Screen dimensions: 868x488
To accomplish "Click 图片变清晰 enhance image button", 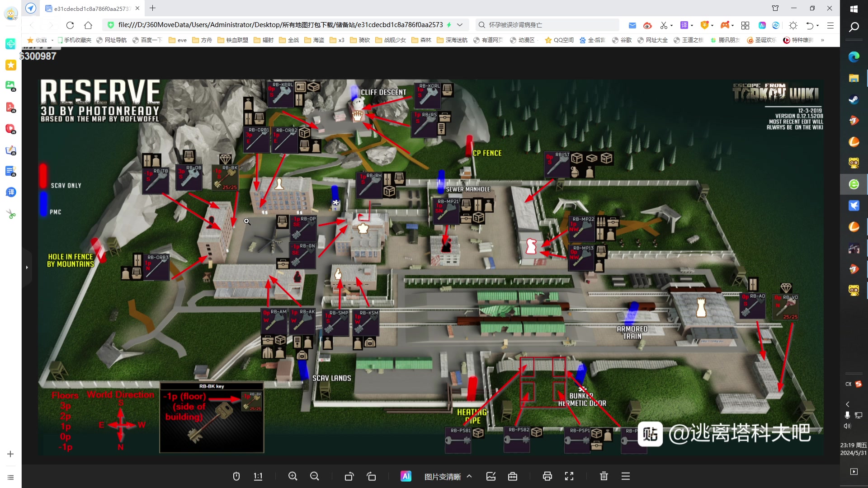I will coord(443,477).
